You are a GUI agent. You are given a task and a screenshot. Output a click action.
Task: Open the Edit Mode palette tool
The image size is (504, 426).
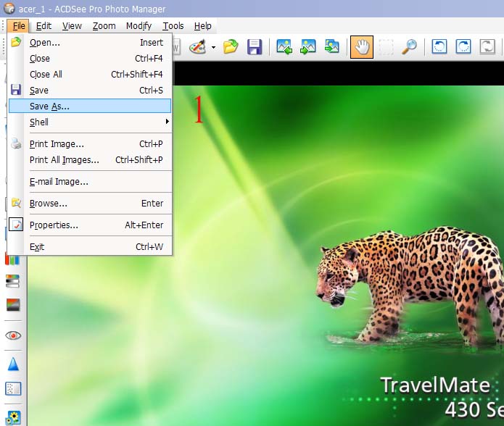coord(197,47)
